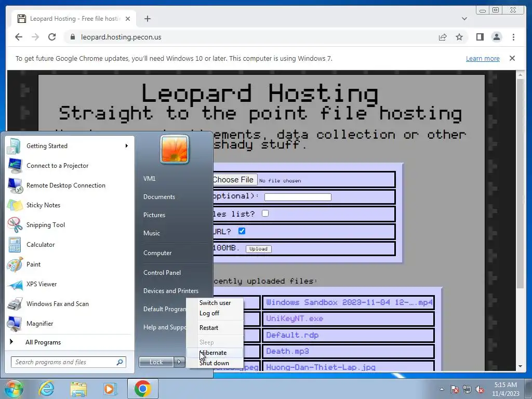Show hidden tray icons arrow
The height and width of the screenshot is (399, 532).
click(x=442, y=389)
